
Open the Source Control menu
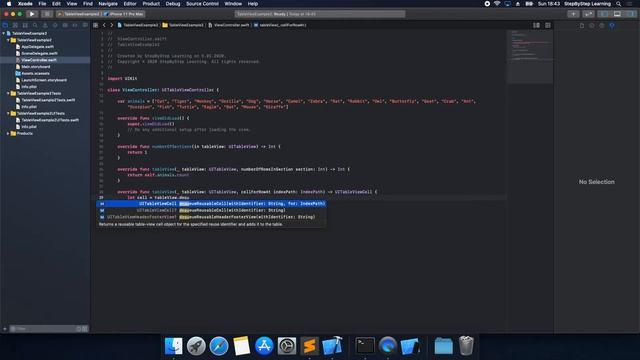point(202,4)
